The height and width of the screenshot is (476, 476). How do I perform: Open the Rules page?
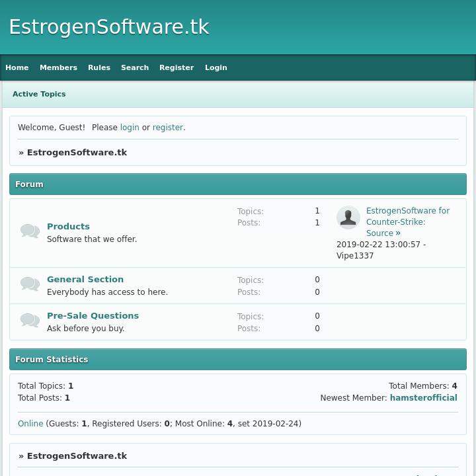pyautogui.click(x=99, y=67)
